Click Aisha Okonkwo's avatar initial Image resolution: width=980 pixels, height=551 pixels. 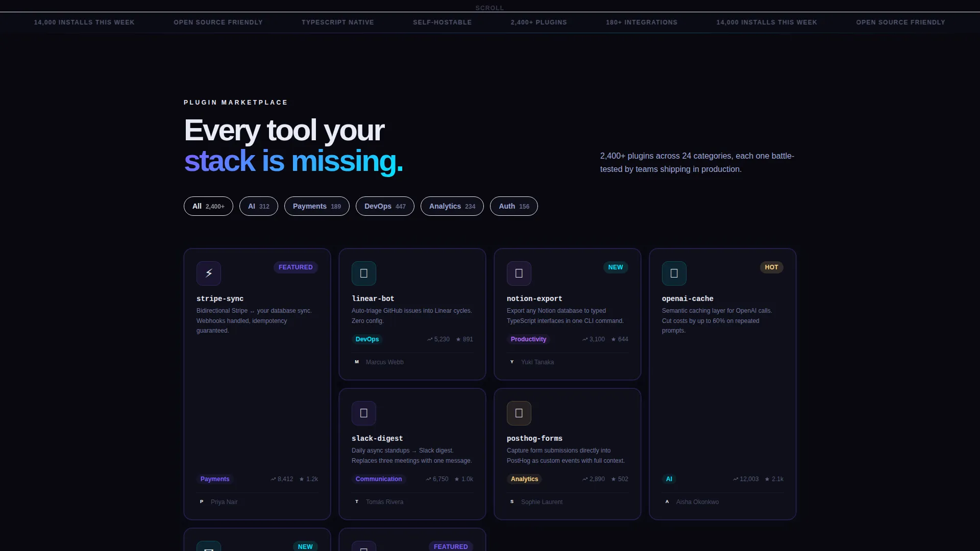point(667,502)
